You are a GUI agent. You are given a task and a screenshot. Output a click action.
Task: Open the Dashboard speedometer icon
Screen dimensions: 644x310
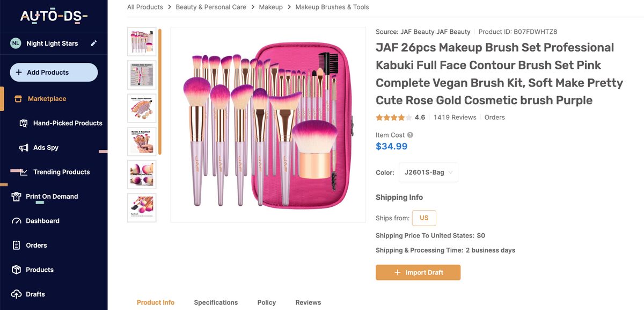[x=16, y=220]
